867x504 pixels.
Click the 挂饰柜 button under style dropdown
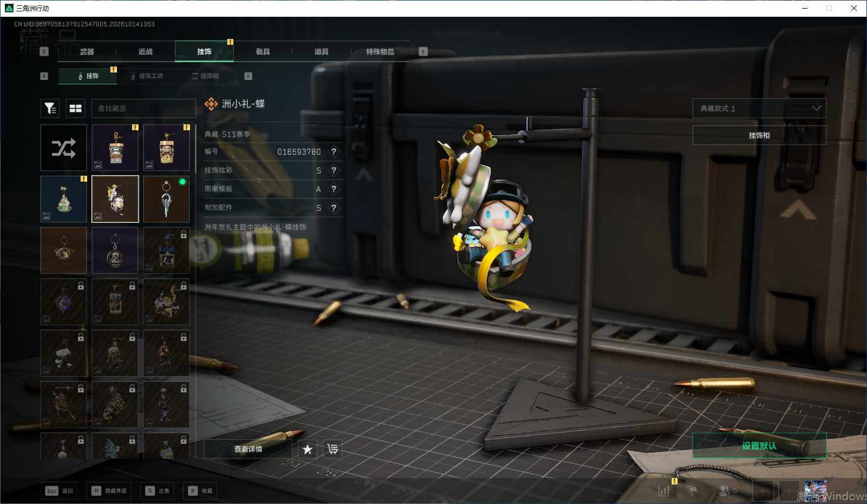(x=759, y=135)
